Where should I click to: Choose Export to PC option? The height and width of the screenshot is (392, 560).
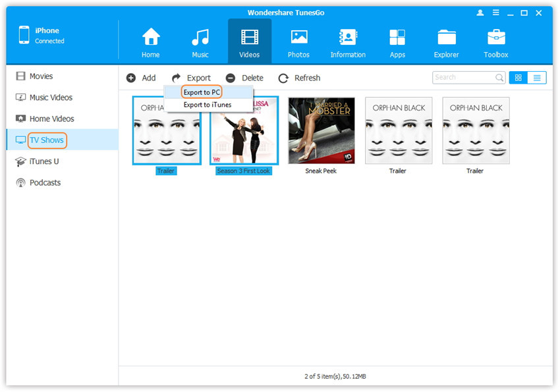coord(202,93)
